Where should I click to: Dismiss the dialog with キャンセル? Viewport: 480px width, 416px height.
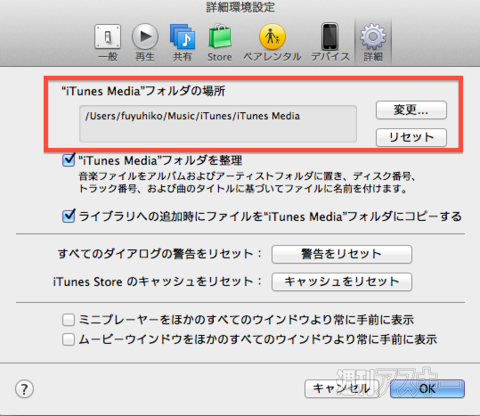(342, 388)
